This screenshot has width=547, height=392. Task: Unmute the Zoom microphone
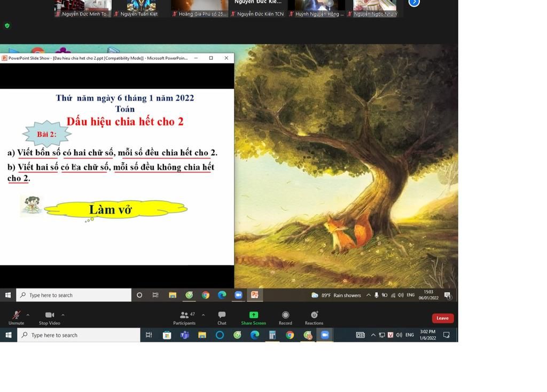16,317
